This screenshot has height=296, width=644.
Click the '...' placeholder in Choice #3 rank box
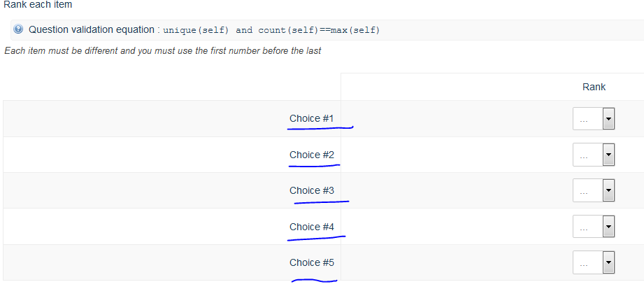point(584,192)
